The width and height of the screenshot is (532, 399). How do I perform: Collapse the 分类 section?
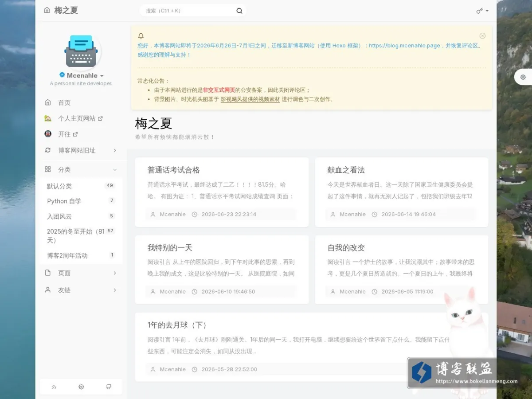click(81, 170)
